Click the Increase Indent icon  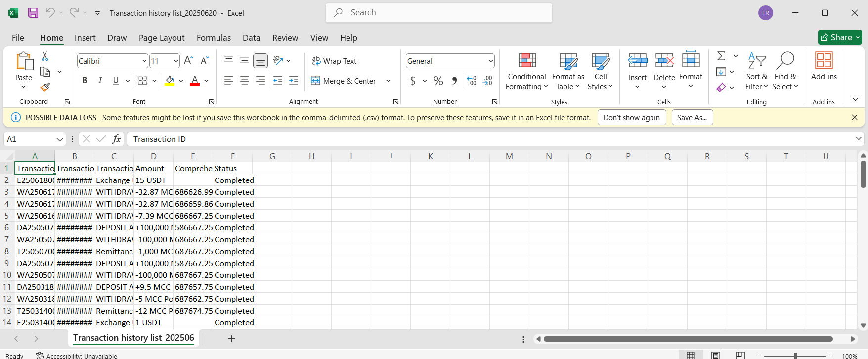click(294, 80)
